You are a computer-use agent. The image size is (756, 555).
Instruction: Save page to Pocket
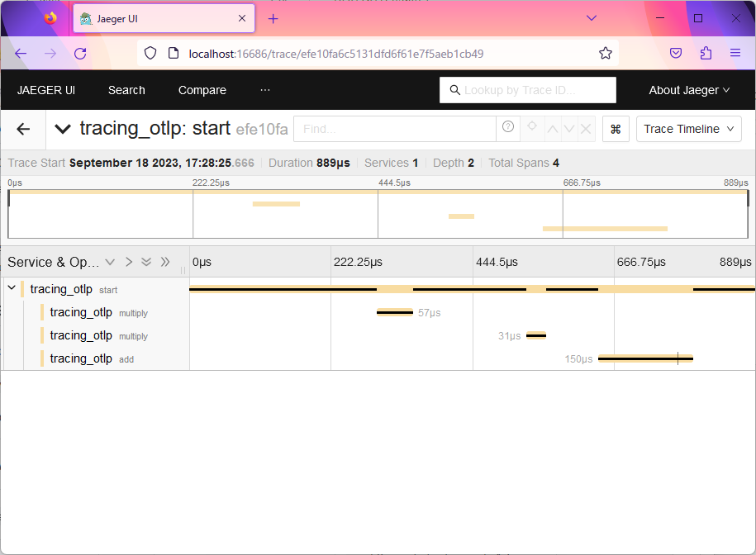coord(676,53)
